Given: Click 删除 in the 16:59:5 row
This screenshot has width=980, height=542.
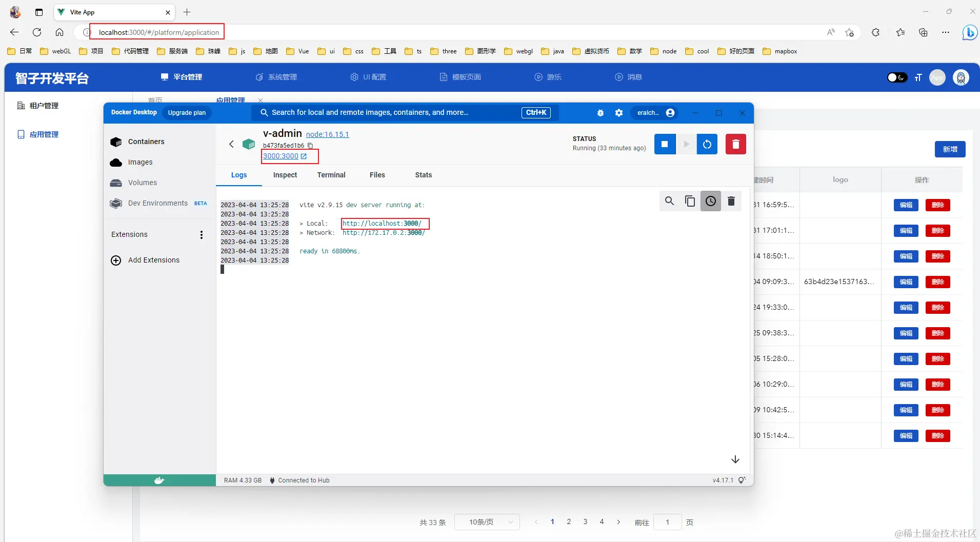Looking at the screenshot, I should [x=938, y=205].
